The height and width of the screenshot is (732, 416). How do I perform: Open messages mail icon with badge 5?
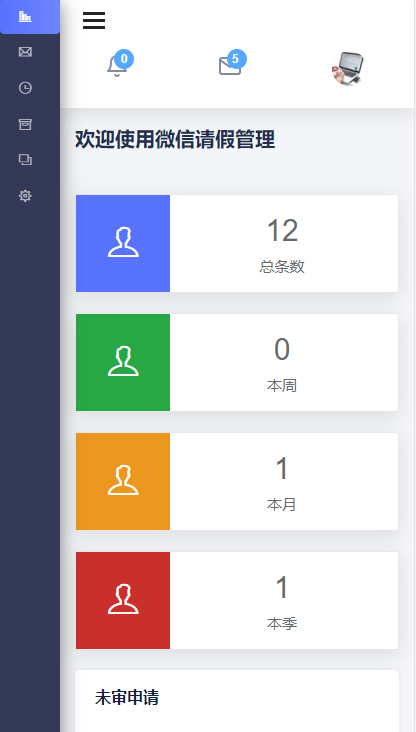230,65
